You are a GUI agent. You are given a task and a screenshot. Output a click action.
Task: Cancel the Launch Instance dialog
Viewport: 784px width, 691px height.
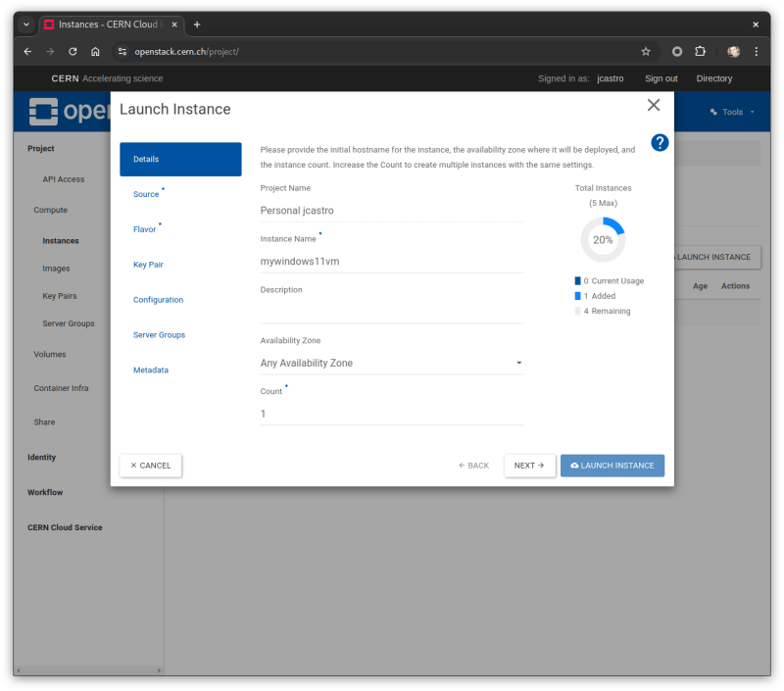tap(150, 466)
